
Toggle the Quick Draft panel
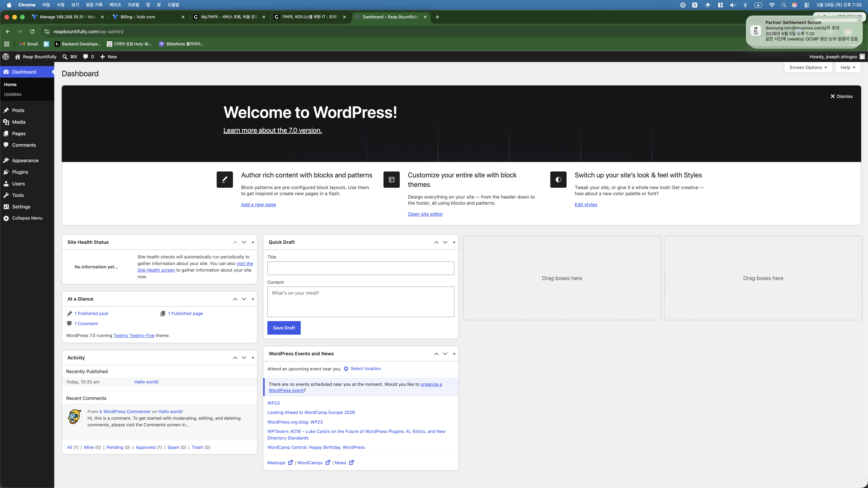tap(454, 242)
